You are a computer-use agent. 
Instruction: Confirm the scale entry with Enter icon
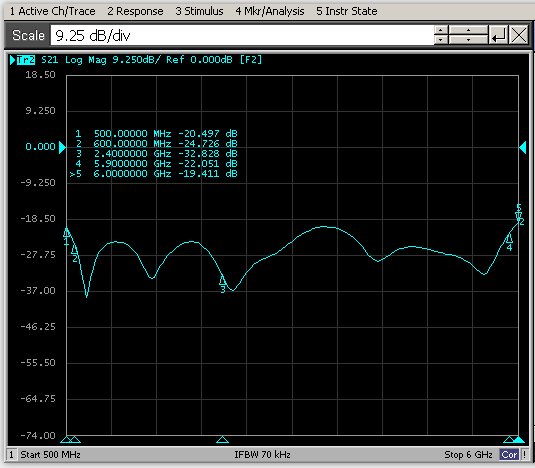coord(498,35)
